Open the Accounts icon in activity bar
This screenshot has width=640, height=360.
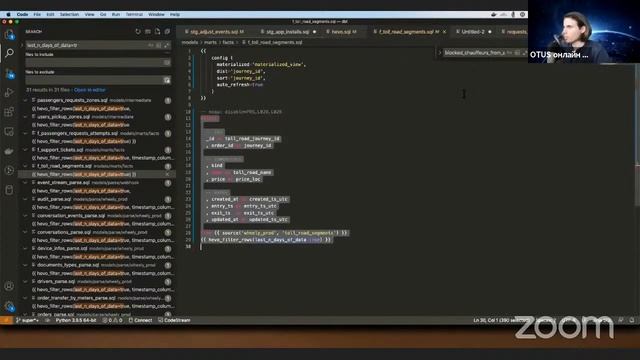[9, 286]
